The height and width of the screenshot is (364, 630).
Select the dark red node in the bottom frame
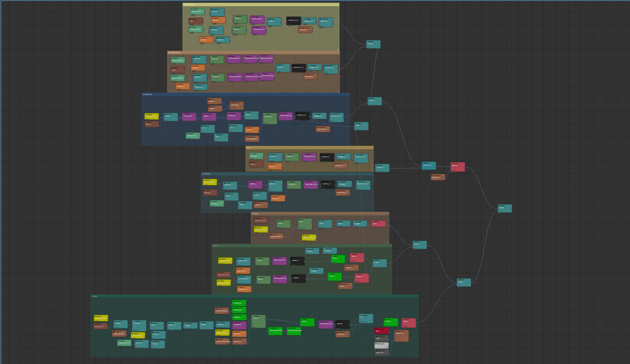(x=381, y=331)
